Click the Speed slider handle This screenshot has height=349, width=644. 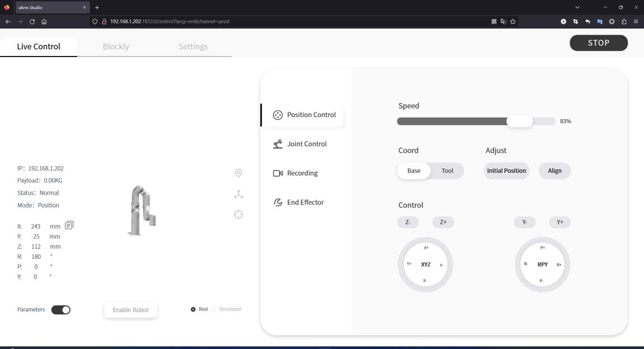520,121
